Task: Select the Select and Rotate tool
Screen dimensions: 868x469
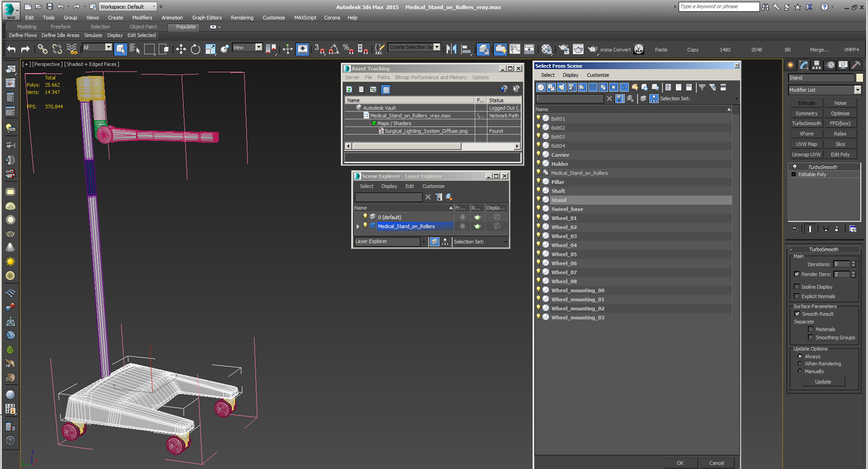Action: coord(195,49)
